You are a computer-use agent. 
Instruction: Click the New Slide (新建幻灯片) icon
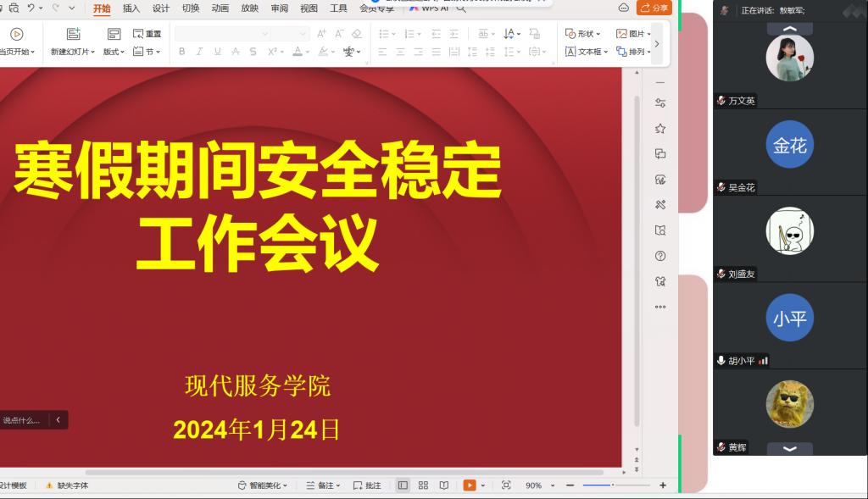(x=73, y=34)
